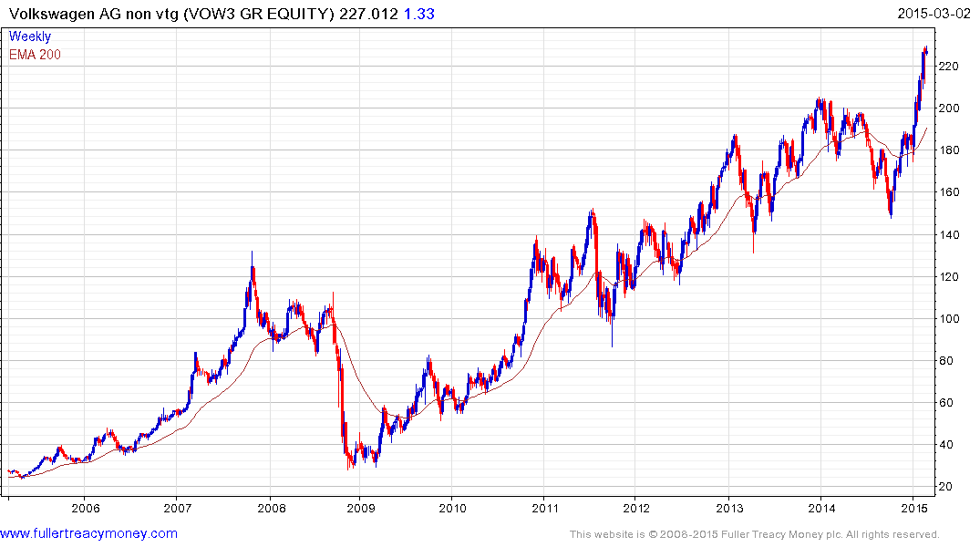Viewport: 980px width, 547px height.
Task: Click the 20 price axis label
Action: [945, 486]
